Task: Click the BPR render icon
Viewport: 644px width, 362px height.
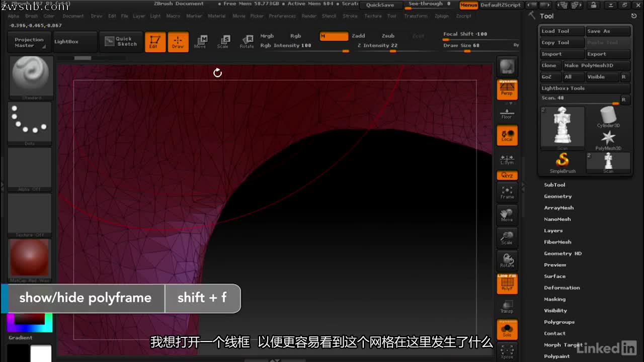Action: coord(507,65)
